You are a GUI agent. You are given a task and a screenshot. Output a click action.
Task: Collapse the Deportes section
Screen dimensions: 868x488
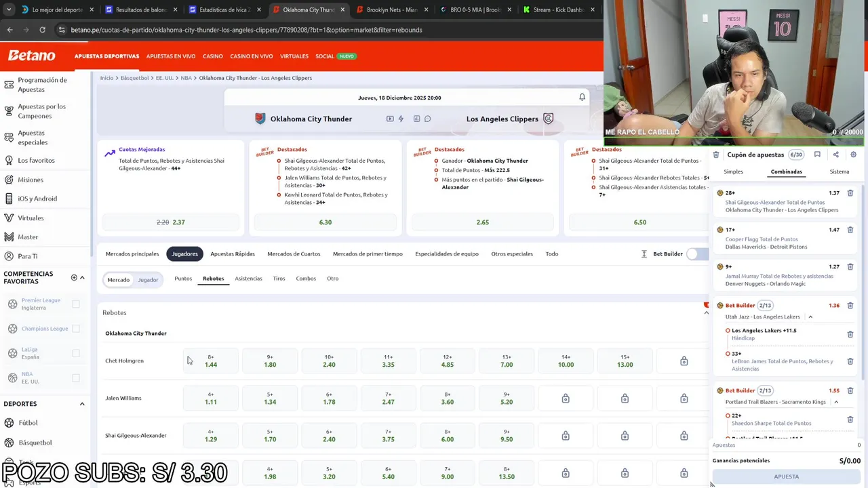coord(82,404)
